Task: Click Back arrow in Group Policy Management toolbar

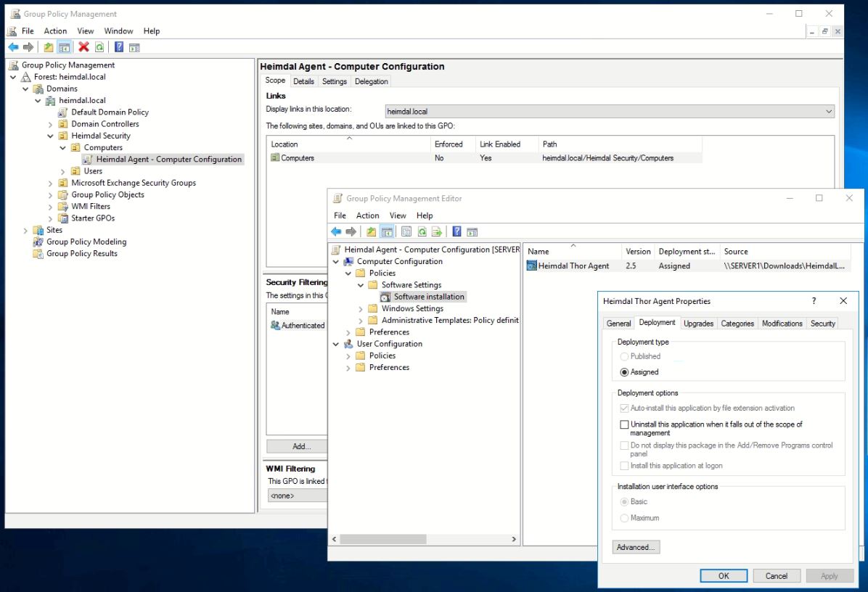Action: point(13,47)
